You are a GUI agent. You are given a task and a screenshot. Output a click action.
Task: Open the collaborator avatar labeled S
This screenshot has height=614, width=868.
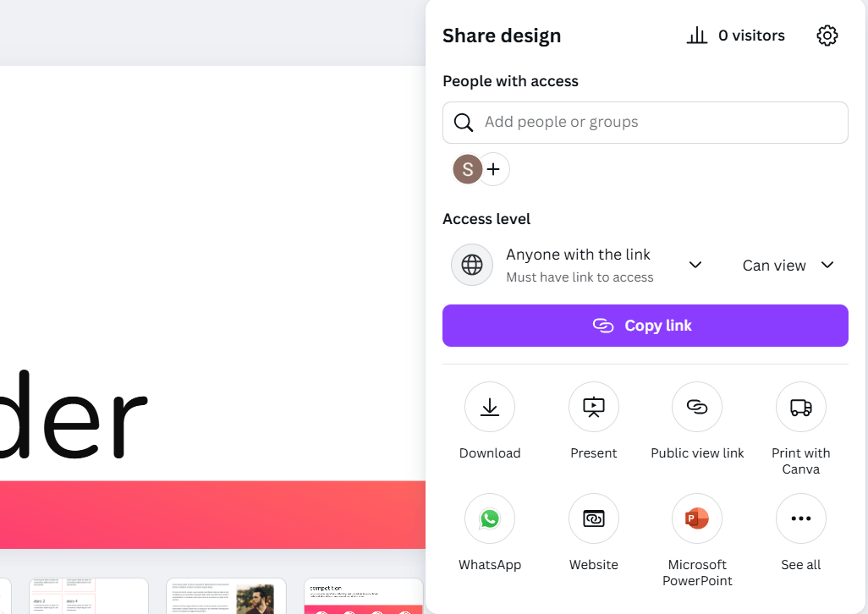pyautogui.click(x=467, y=169)
